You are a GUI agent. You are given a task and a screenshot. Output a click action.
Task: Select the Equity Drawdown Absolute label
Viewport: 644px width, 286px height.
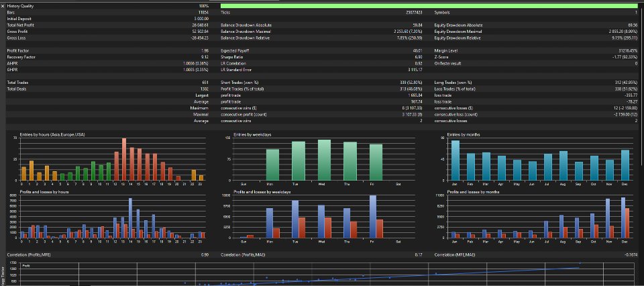coord(458,25)
